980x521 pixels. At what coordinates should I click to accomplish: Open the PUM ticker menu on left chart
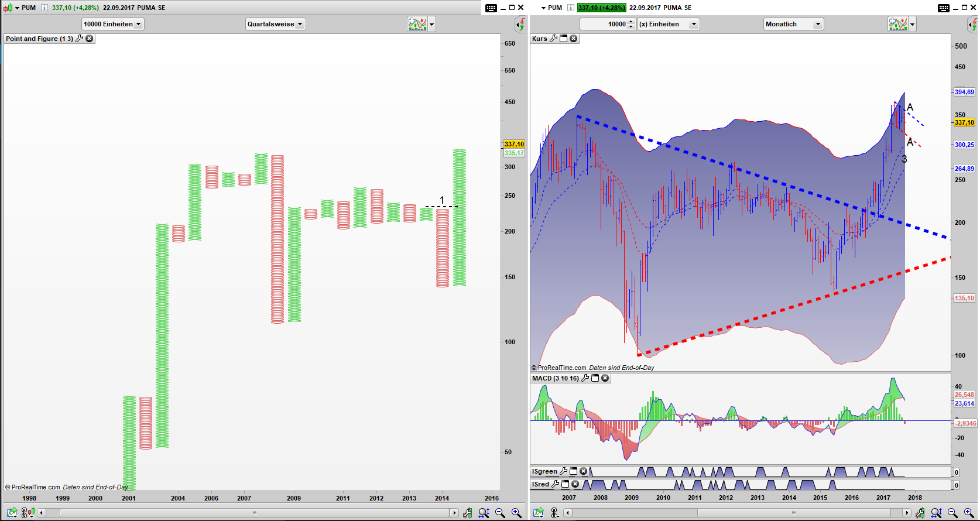click(x=18, y=8)
